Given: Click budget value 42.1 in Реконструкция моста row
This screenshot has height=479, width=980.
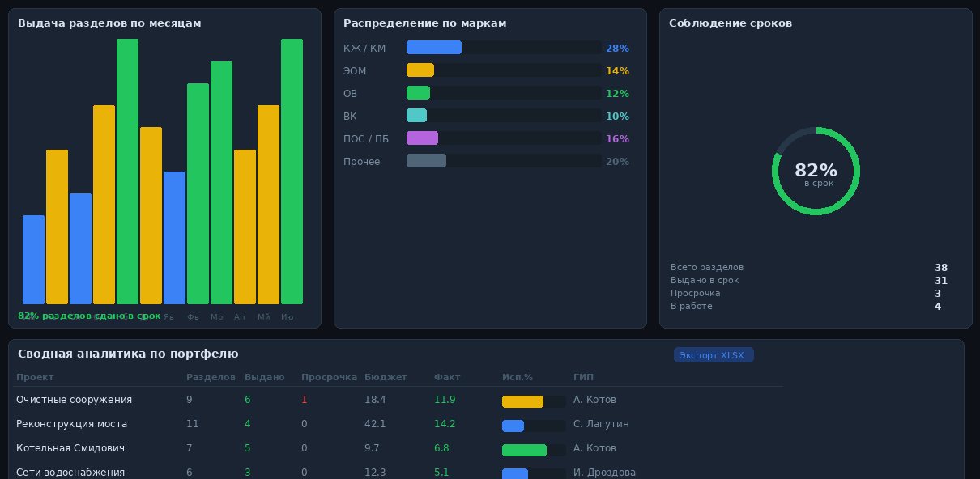Looking at the screenshot, I should [375, 424].
